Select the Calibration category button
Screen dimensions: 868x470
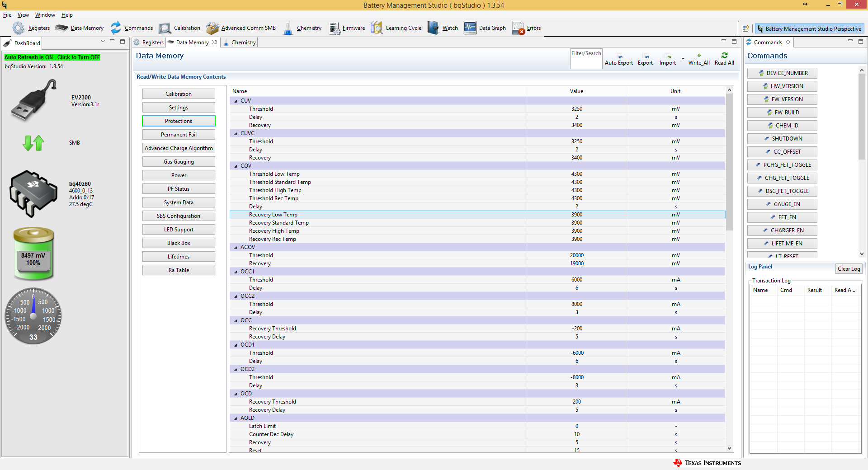[179, 94]
